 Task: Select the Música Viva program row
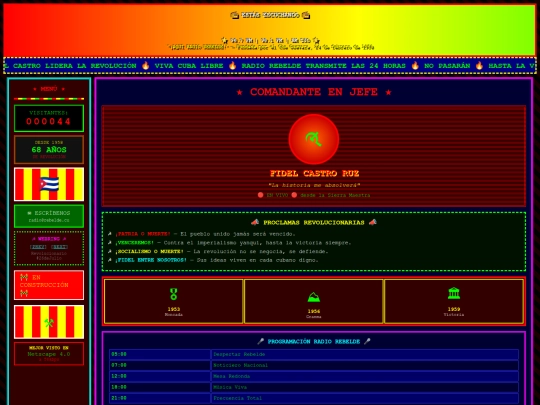(x=365, y=387)
